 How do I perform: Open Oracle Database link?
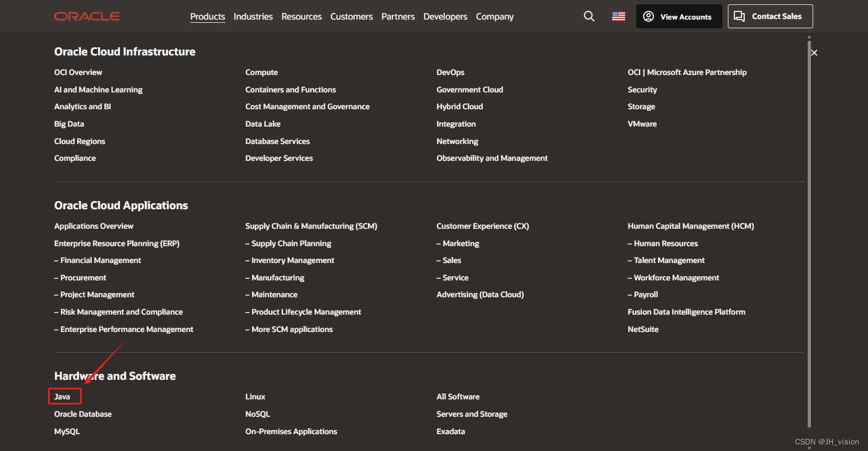pos(83,414)
